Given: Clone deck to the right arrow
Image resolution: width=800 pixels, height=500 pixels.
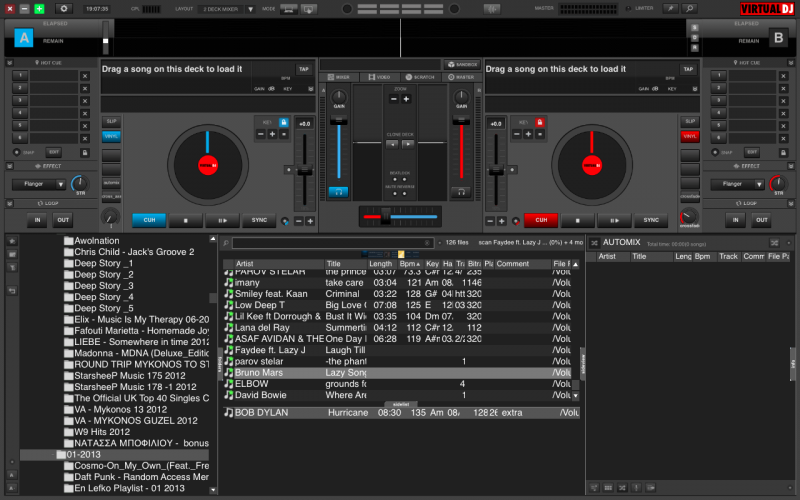Looking at the screenshot, I should (408, 144).
